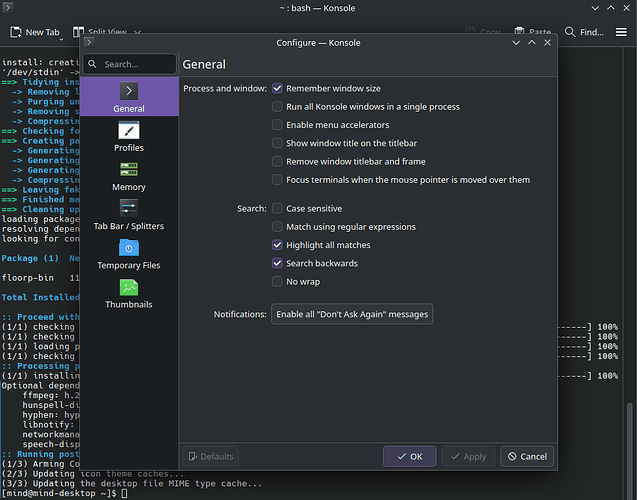The width and height of the screenshot is (637, 500).
Task: Click the terminal prompt line in Konsole
Action: click(65, 494)
